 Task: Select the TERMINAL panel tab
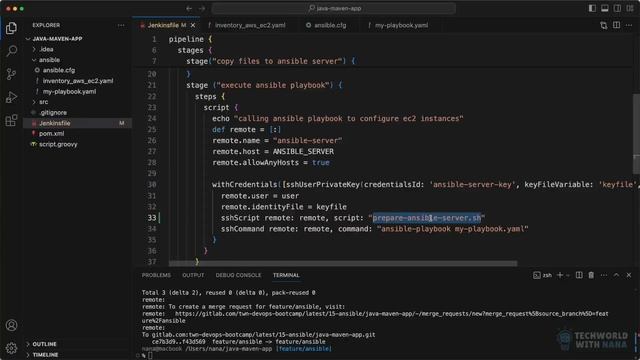pos(286,275)
